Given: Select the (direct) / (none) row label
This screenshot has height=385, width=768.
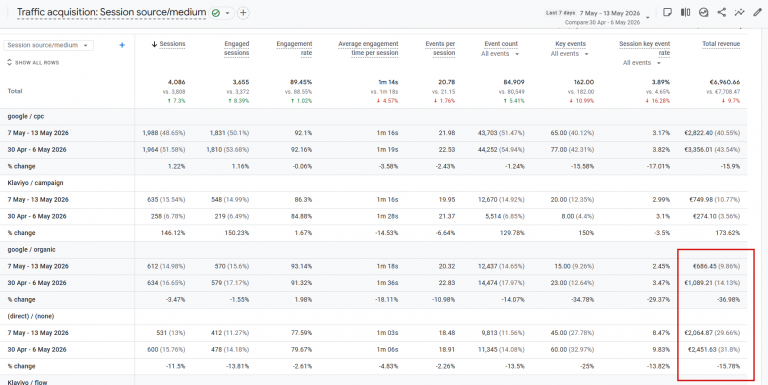Looking at the screenshot, I should 31,316.
